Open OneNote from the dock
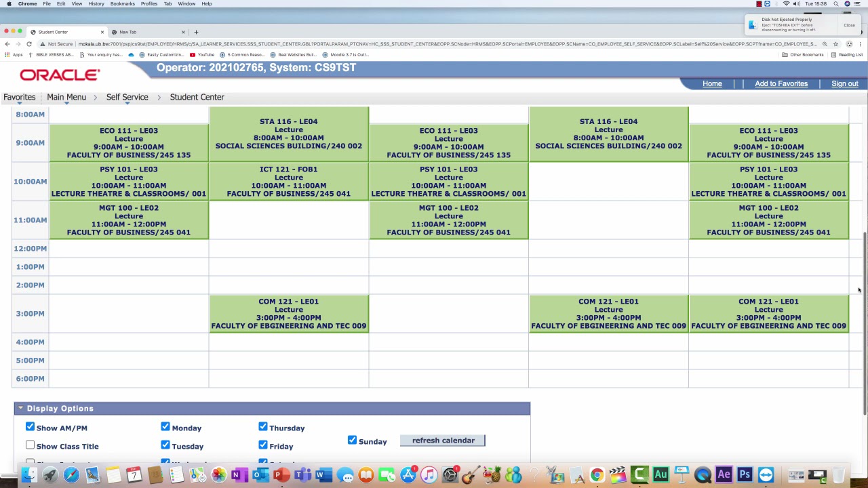The width and height of the screenshot is (868, 488). pyautogui.click(x=239, y=475)
